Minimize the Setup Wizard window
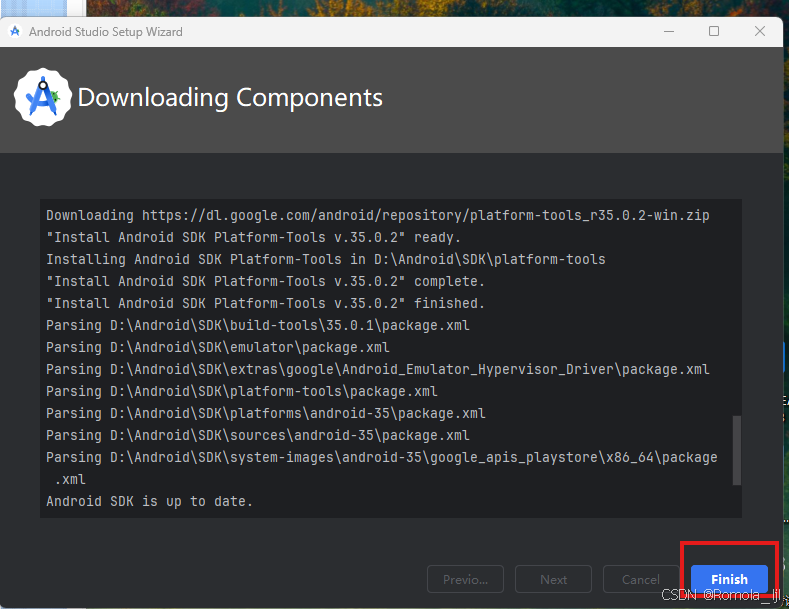Viewport: 789px width, 609px height. pyautogui.click(x=669, y=31)
